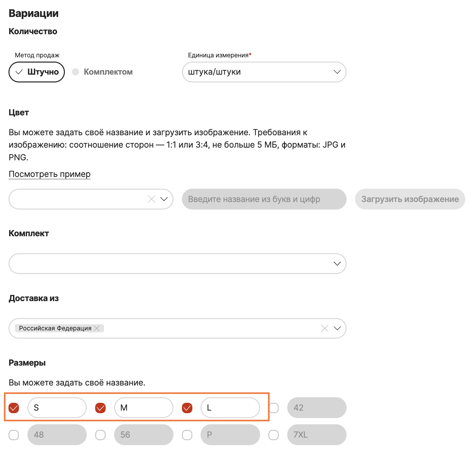Clear the «Доставка из» field with X icon
Screen dimensions: 476x451
coord(324,328)
